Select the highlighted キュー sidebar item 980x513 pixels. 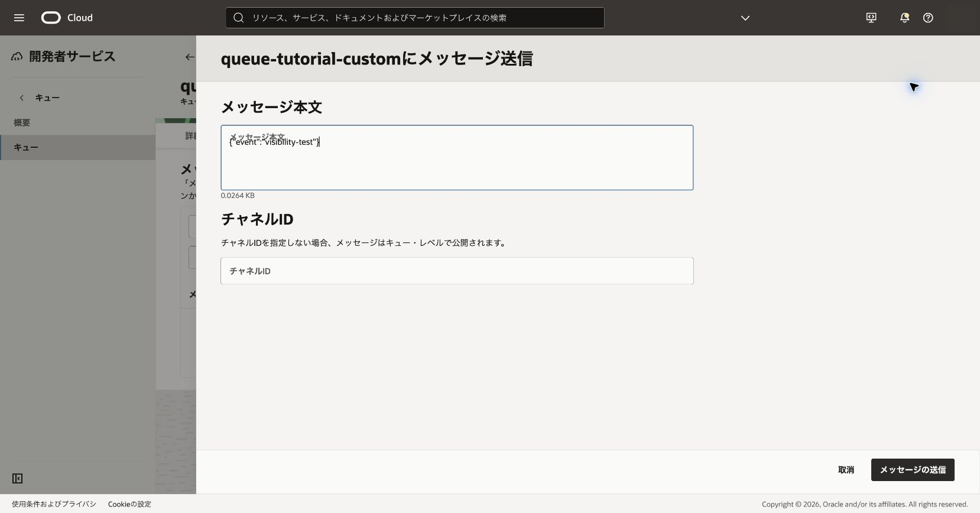77,147
